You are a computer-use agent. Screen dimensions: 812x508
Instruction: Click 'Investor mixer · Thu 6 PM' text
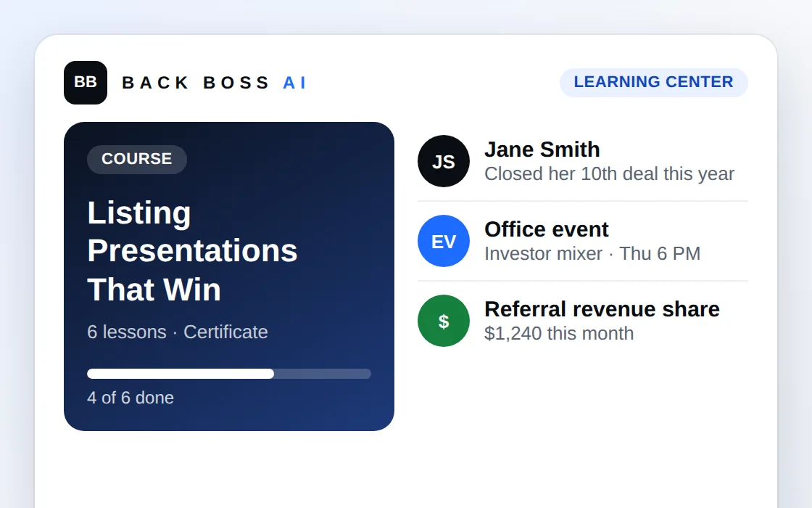click(x=592, y=254)
